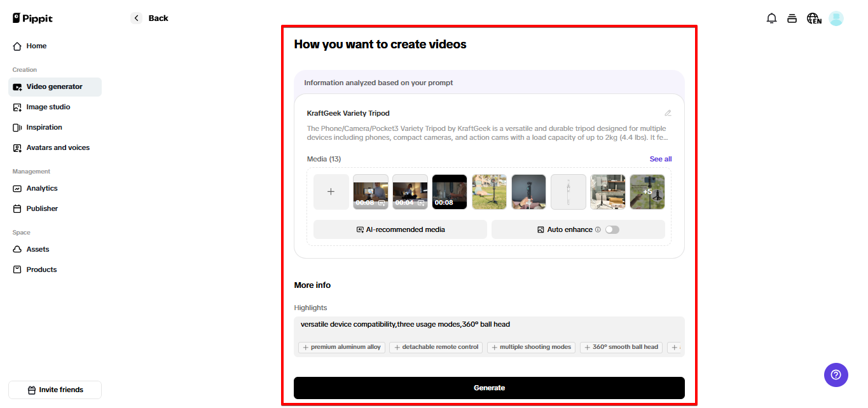Open the notifications bell
This screenshot has height=408, width=868.
[x=771, y=18]
